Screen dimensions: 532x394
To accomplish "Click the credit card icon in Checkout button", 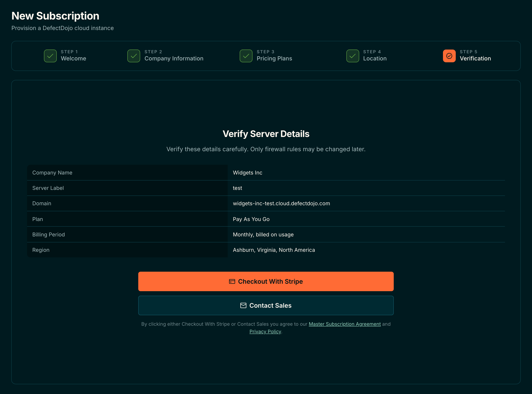I will pyautogui.click(x=232, y=281).
